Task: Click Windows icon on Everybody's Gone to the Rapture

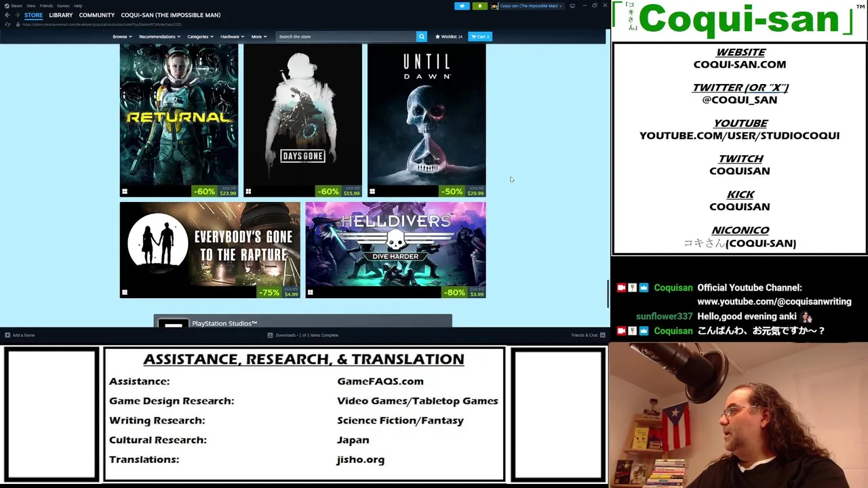Action: coord(125,293)
